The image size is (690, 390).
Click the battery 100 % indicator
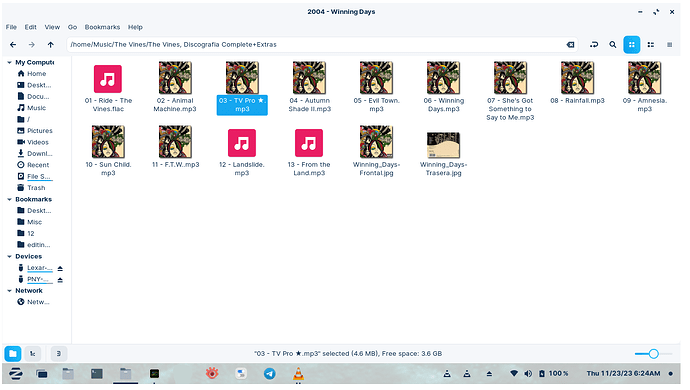click(x=554, y=374)
